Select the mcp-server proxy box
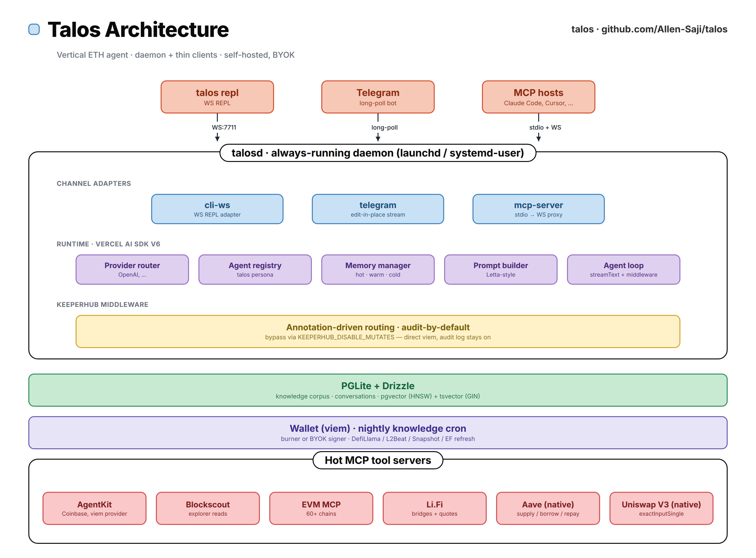The height and width of the screenshot is (558, 756). 538,209
